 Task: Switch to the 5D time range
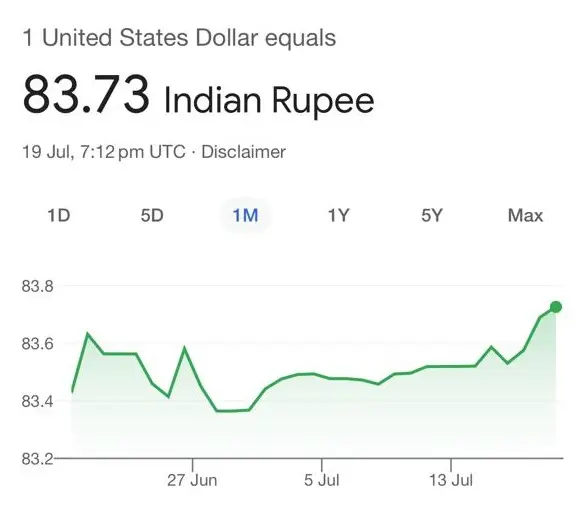tap(152, 215)
